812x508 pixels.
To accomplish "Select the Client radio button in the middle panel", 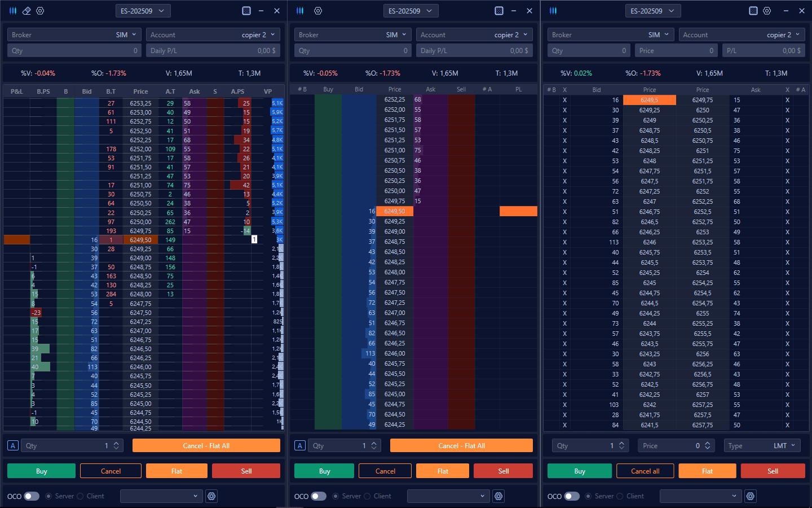I will [x=368, y=496].
